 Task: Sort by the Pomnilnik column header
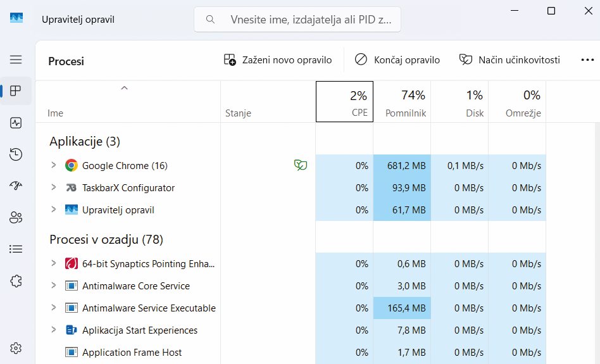(x=402, y=102)
